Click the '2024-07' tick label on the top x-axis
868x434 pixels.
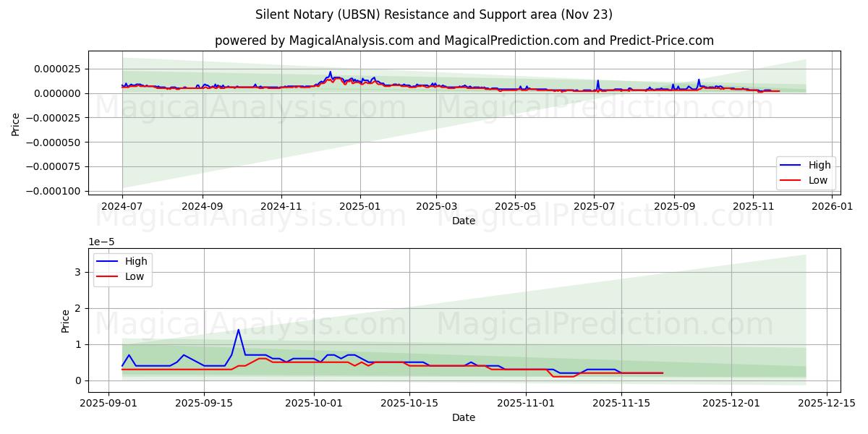[122, 207]
